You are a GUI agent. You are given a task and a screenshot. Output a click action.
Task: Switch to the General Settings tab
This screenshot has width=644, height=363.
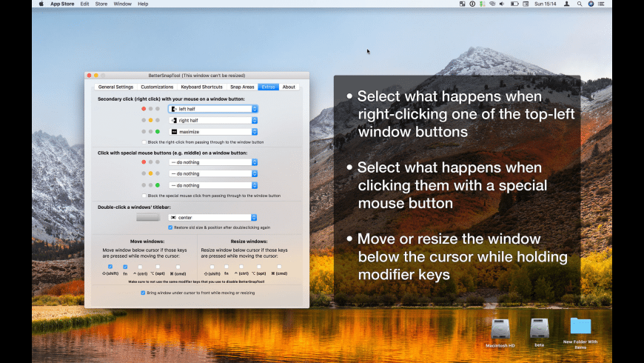click(115, 87)
